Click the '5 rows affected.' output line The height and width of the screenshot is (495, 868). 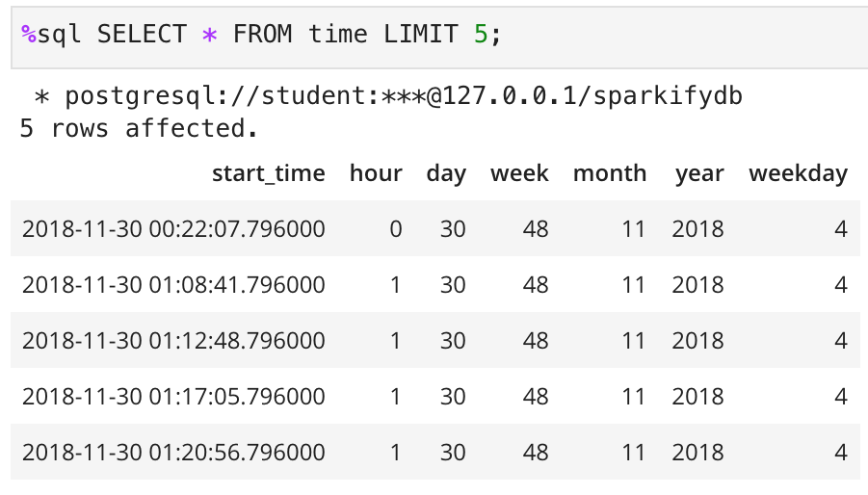(x=139, y=128)
